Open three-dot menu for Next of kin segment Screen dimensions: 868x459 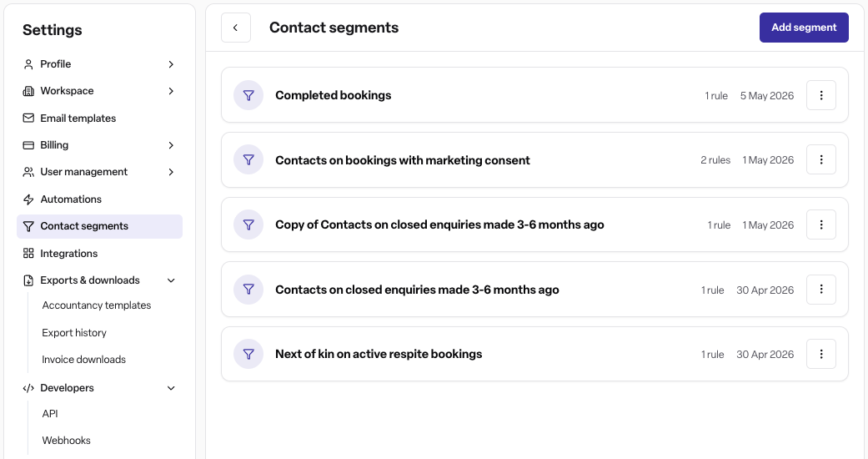[x=821, y=354]
